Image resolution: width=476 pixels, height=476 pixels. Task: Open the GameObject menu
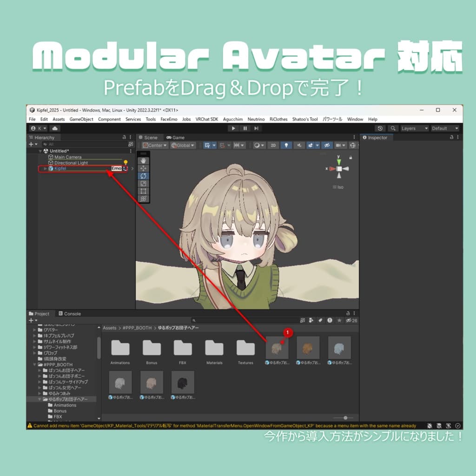[x=81, y=119]
